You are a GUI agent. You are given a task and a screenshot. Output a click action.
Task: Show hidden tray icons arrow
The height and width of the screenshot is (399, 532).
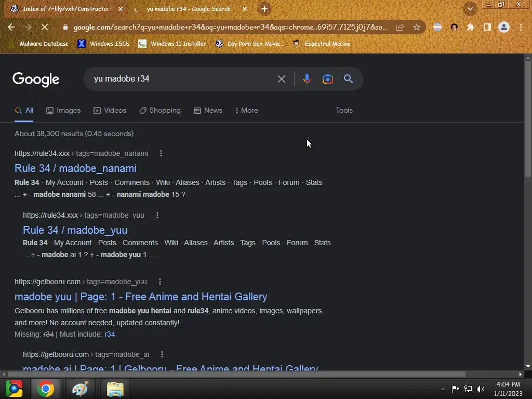[x=443, y=389]
